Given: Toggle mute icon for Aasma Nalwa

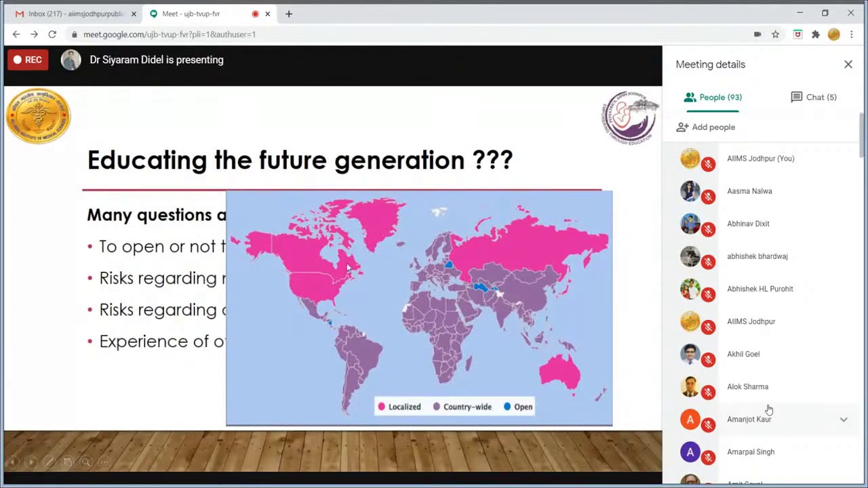Looking at the screenshot, I should click(708, 197).
